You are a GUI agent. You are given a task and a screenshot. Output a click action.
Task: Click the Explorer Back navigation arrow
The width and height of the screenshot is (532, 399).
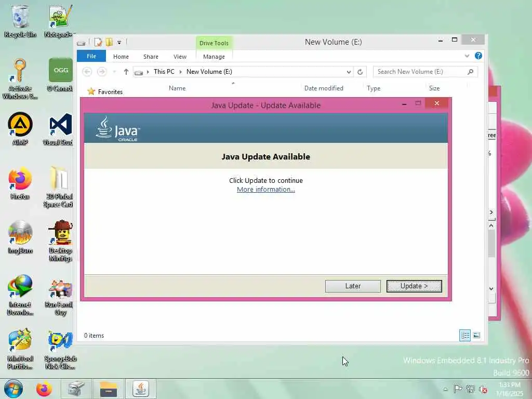click(87, 72)
